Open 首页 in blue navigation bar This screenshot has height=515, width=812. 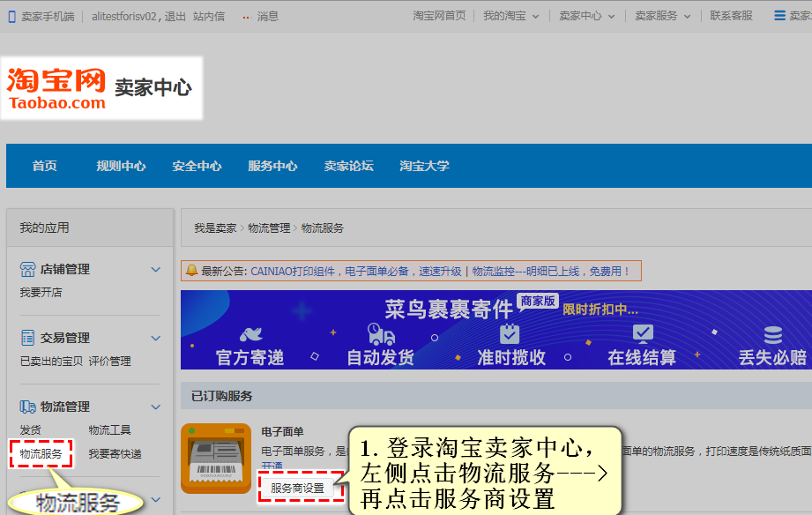tap(45, 166)
